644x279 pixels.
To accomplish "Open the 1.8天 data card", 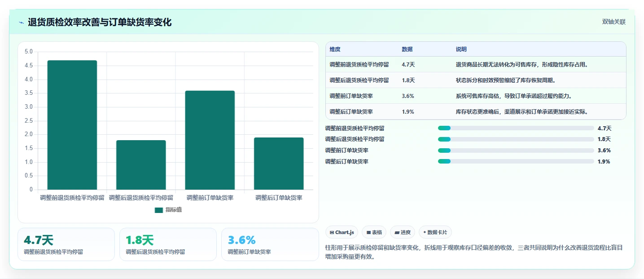I will [168, 244].
